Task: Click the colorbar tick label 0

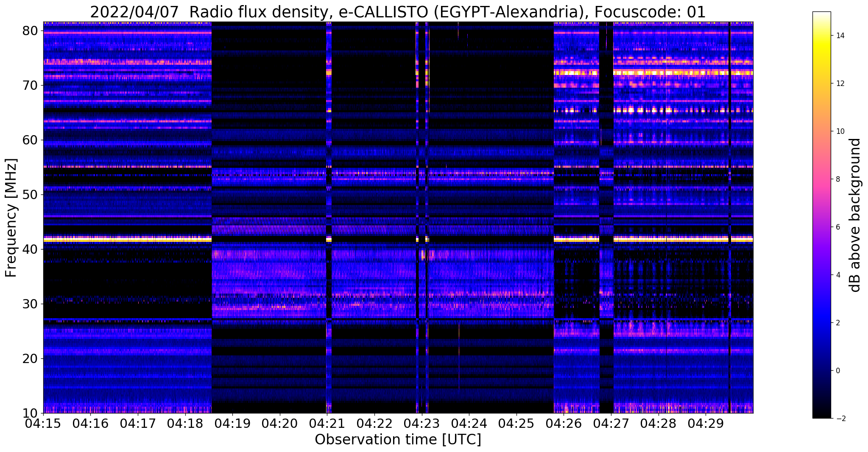Action: coord(837,371)
